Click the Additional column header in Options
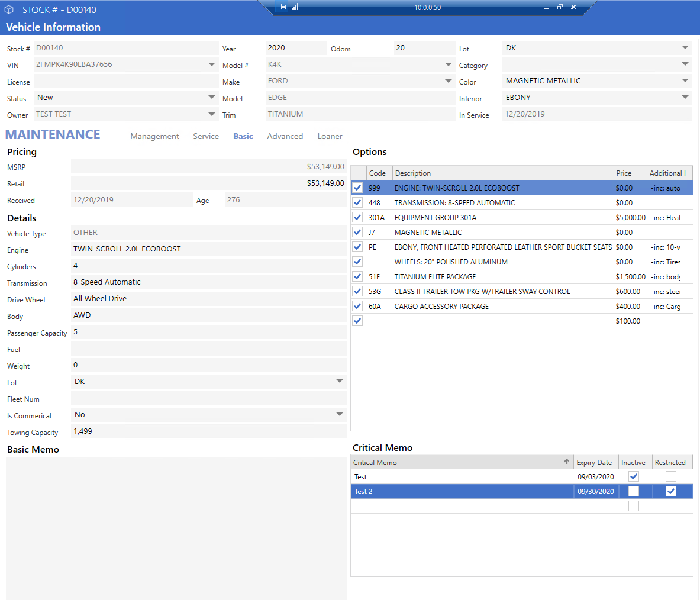The image size is (700, 600). [x=670, y=173]
